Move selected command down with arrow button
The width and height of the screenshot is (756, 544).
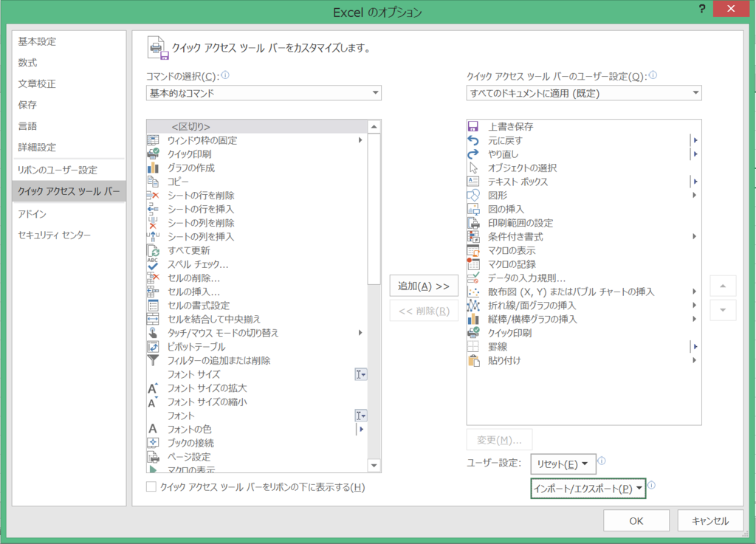[723, 310]
